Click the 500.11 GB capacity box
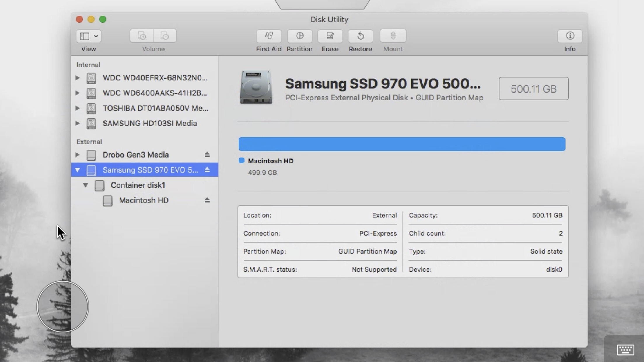The image size is (644, 362). (533, 89)
